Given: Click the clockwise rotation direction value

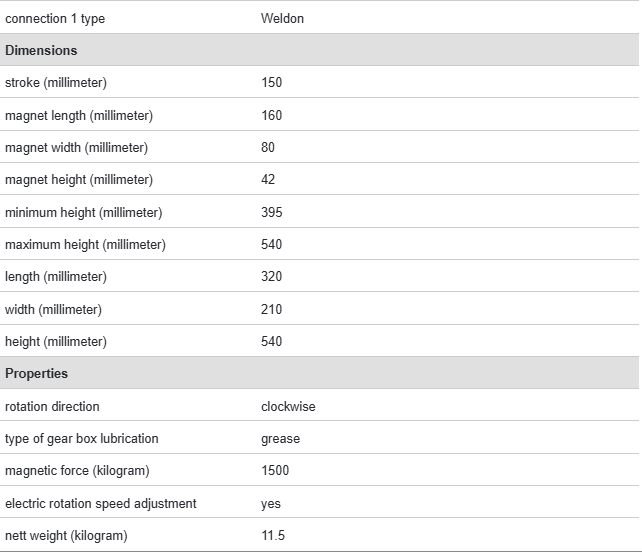Looking at the screenshot, I should (288, 407).
